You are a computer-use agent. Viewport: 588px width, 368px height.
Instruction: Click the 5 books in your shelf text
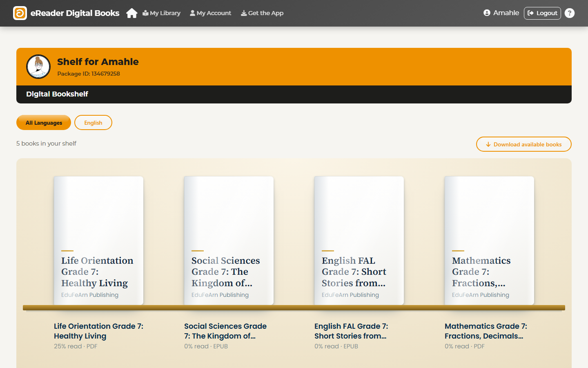pos(46,144)
